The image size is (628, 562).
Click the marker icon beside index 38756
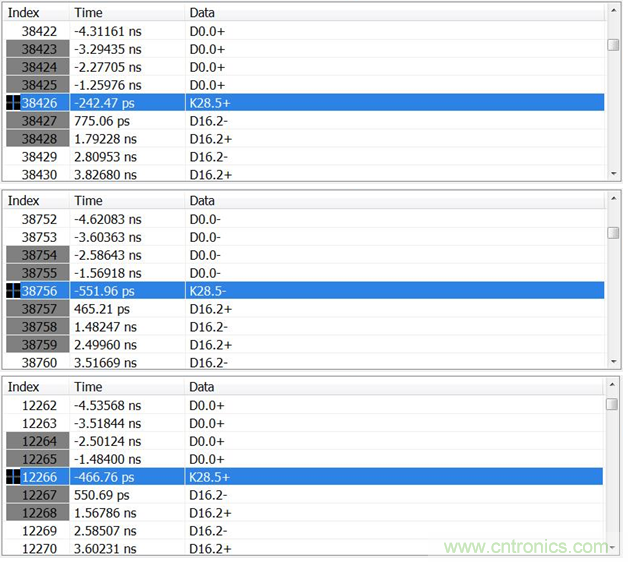pos(13,290)
